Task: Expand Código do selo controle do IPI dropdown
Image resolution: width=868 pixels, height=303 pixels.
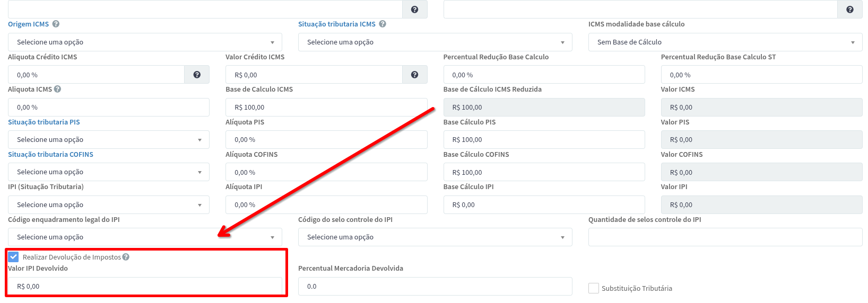Action: [435, 237]
